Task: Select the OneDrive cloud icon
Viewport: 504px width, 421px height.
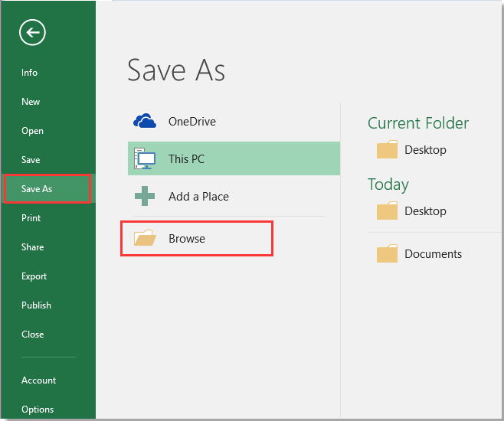Action: click(x=145, y=121)
